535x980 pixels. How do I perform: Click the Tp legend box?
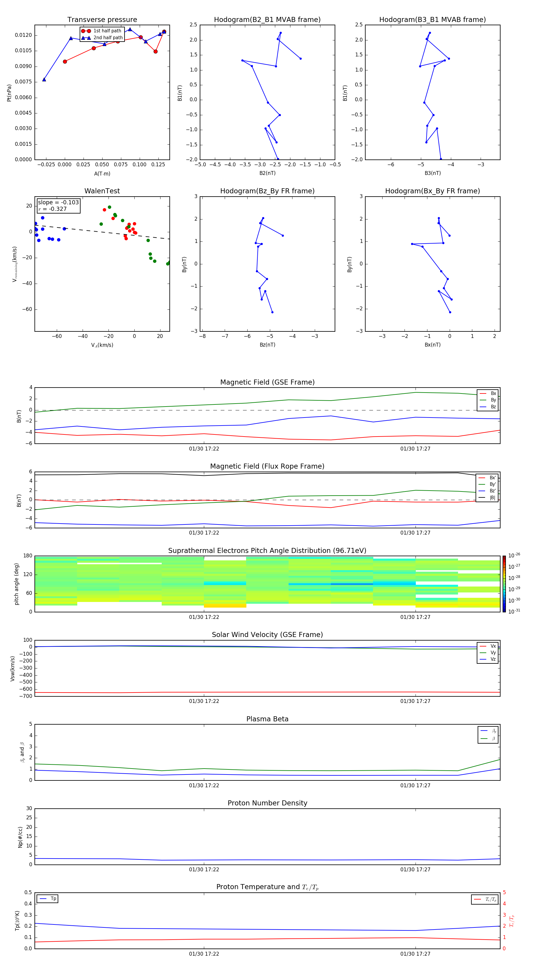pos(47,899)
